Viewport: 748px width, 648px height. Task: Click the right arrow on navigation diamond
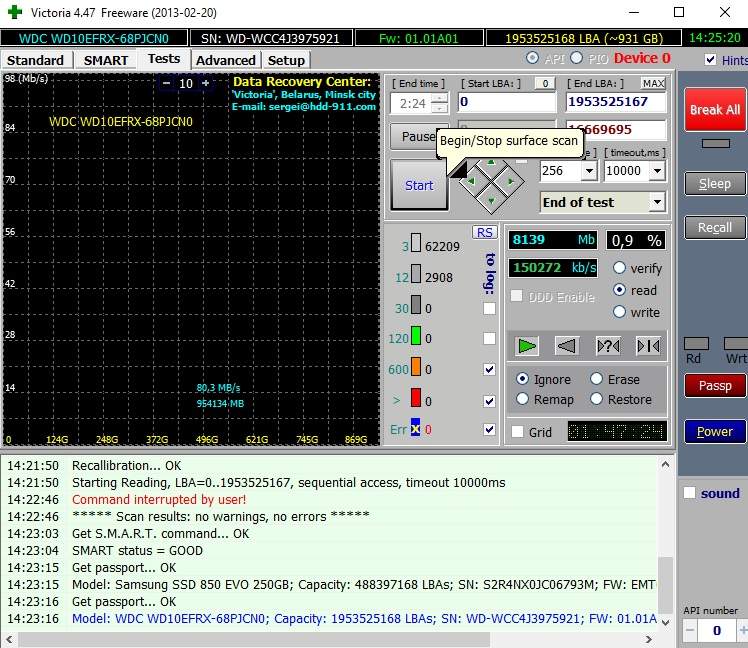[x=510, y=181]
